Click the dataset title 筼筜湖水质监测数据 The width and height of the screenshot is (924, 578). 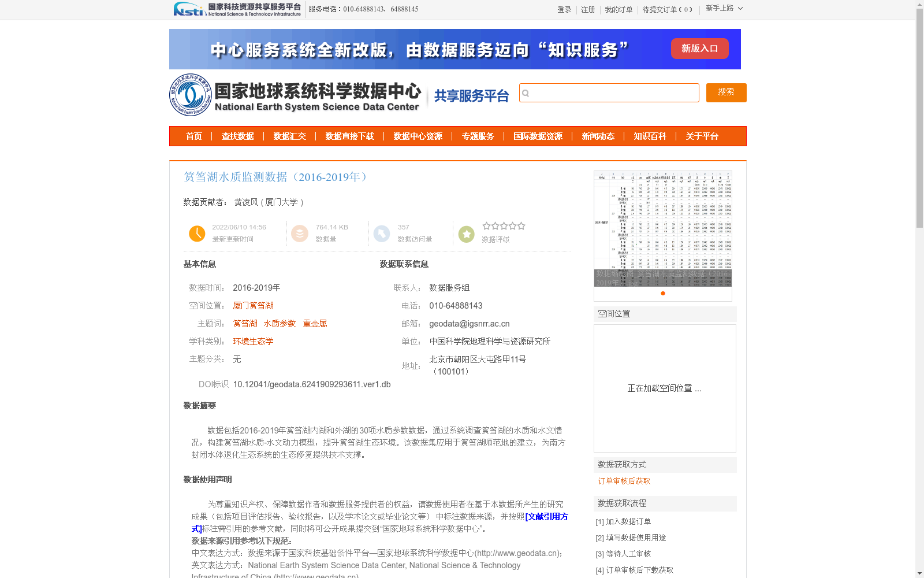pyautogui.click(x=276, y=177)
